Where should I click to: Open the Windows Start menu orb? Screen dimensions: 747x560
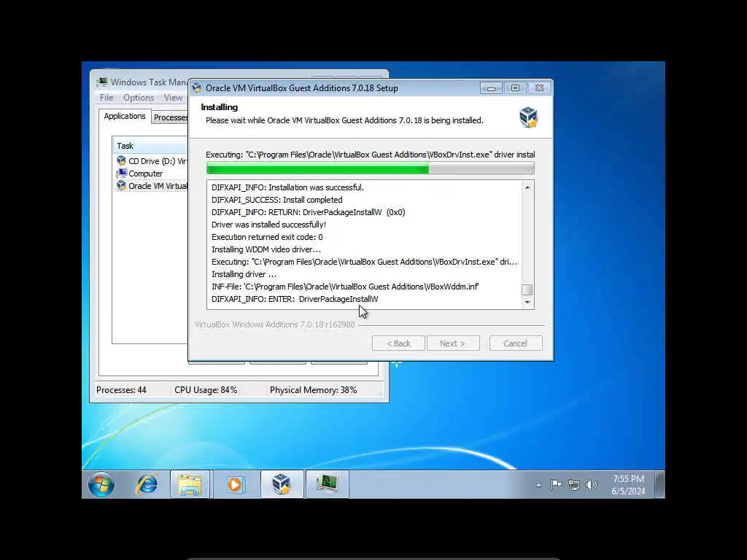click(101, 484)
